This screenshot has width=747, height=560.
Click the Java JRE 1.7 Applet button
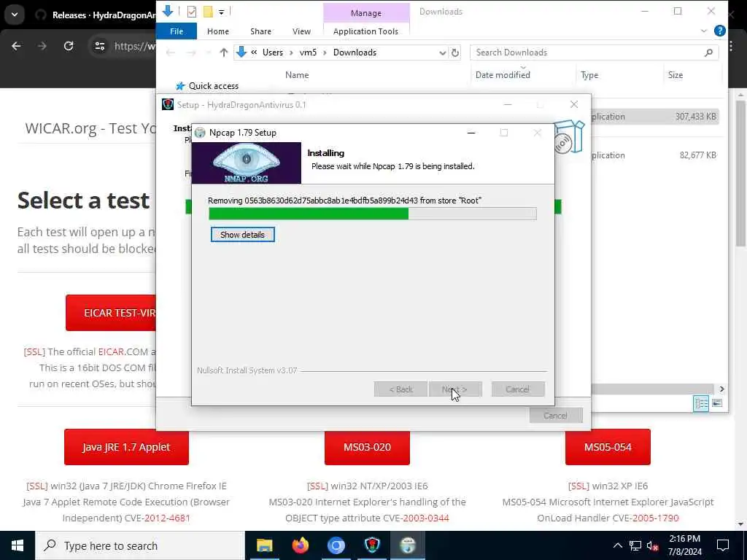coord(126,447)
